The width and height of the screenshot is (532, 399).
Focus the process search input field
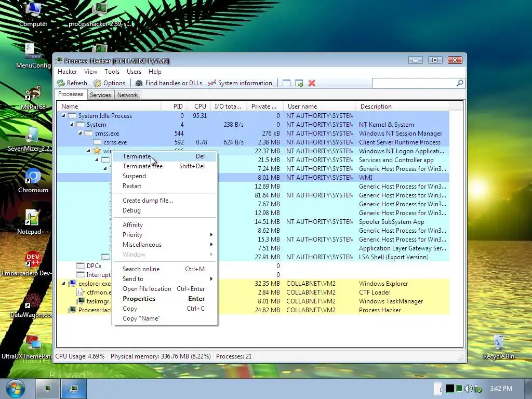(x=414, y=83)
